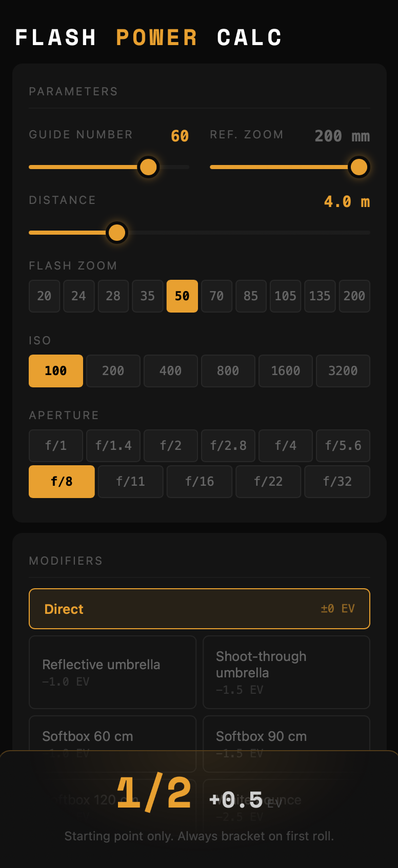Select the Direct modifier option
Image resolution: width=398 pixels, height=868 pixels.
point(199,609)
